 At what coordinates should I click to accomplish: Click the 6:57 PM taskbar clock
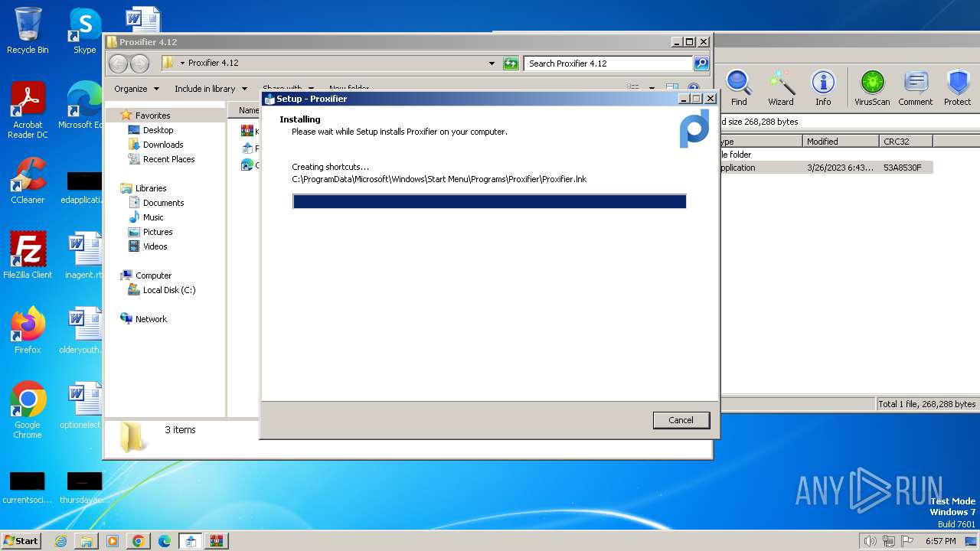click(x=941, y=541)
